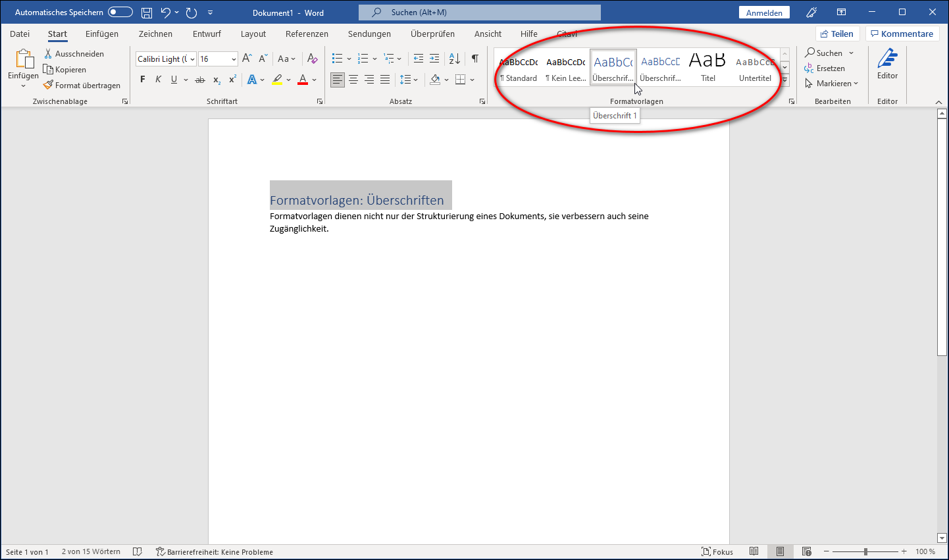Click the Suchen (Alt+M) search box
This screenshot has width=949, height=560.
(480, 13)
